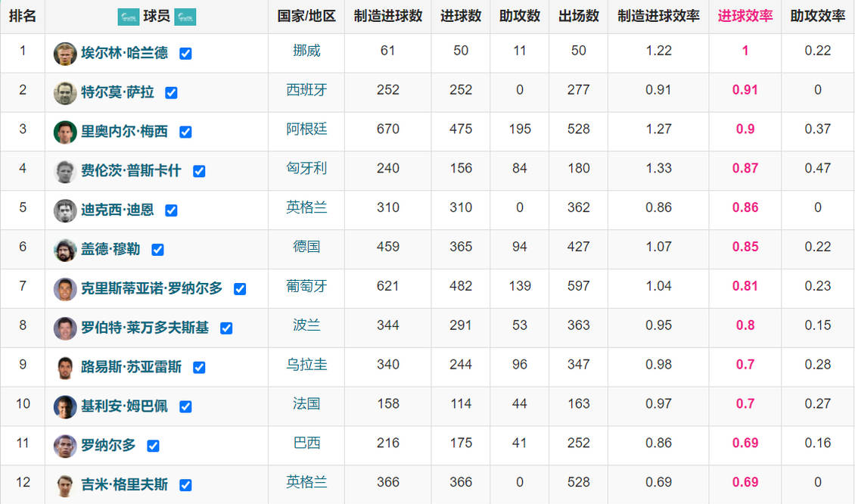Follow the 基利安·姆巴佩 player link
This screenshot has height=504, width=855.
point(124,406)
